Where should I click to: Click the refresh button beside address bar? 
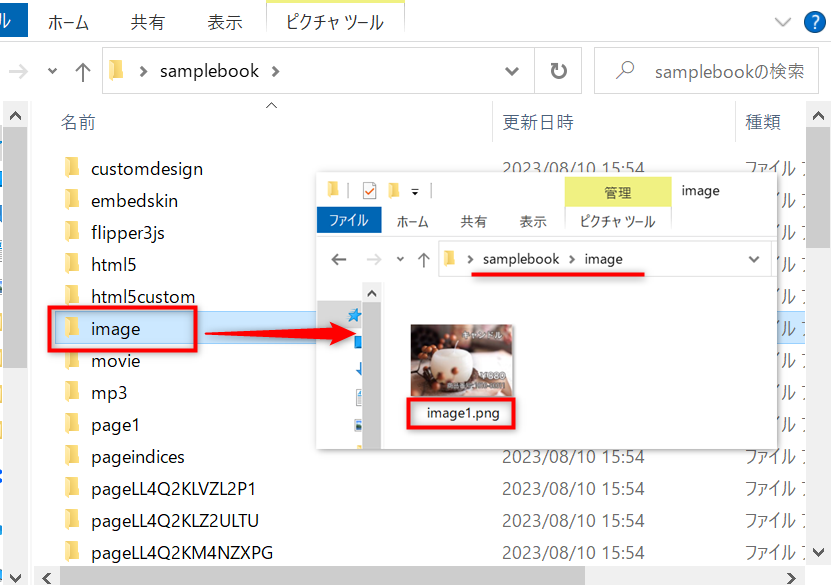(558, 71)
